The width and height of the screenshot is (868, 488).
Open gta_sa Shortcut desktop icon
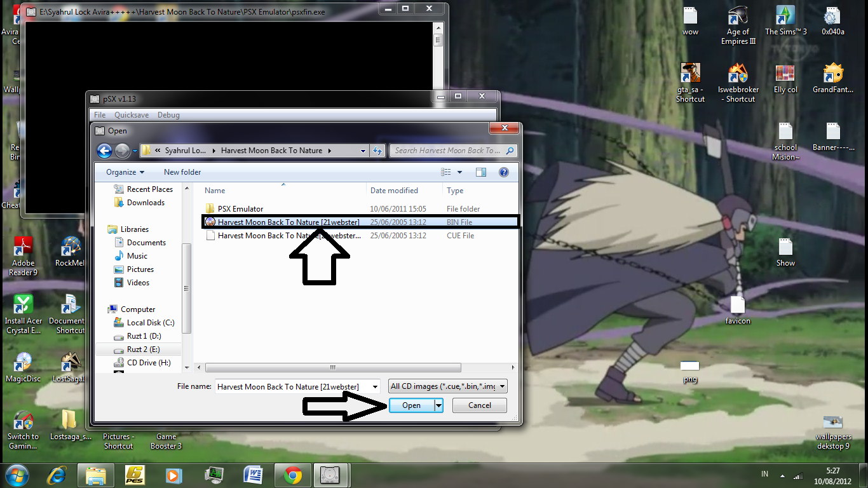click(x=690, y=83)
